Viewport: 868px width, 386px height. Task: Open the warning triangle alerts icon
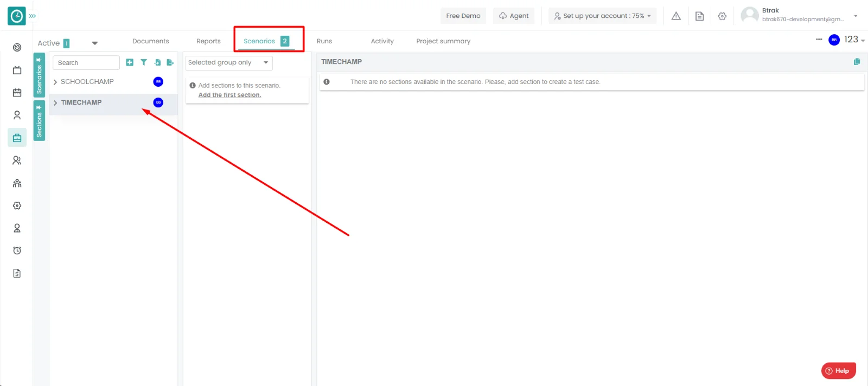676,16
